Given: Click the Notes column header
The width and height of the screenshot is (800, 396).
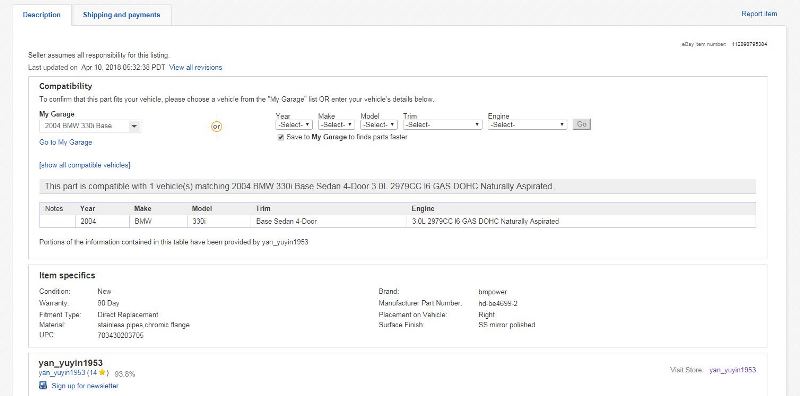Looking at the screenshot, I should pos(54,209).
